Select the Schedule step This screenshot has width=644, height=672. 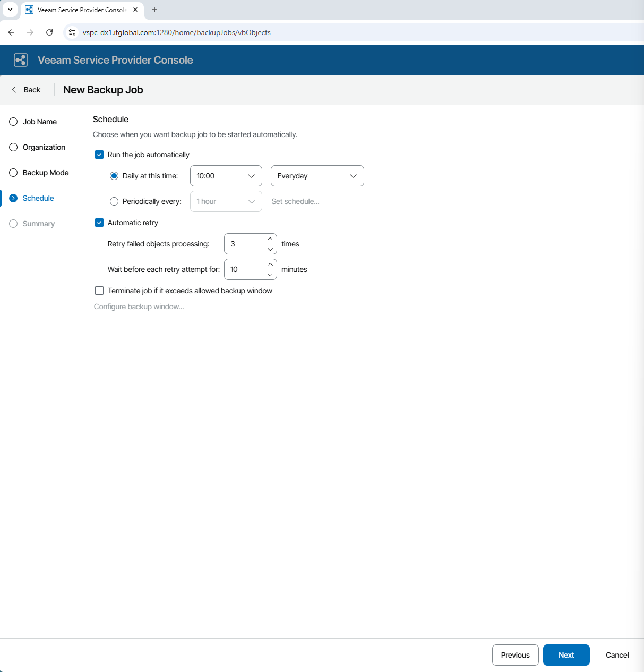point(31,198)
